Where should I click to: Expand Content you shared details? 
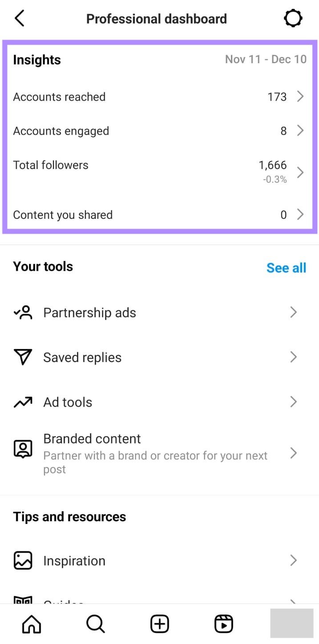[300, 214]
